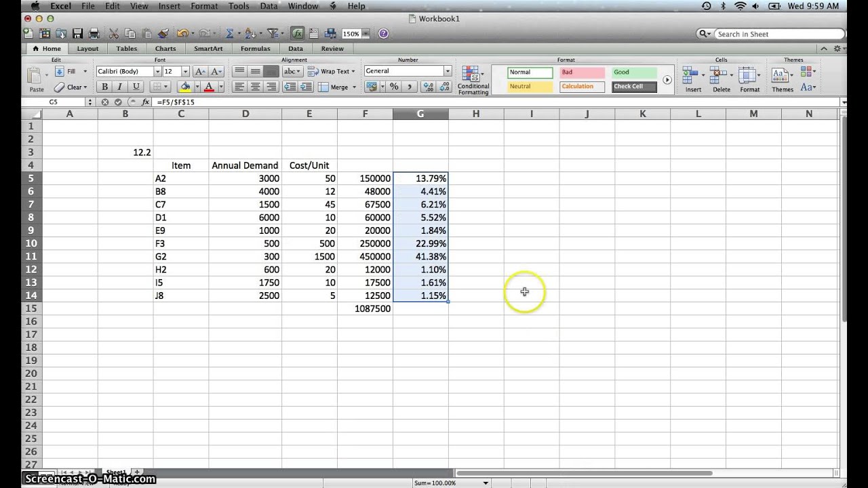This screenshot has width=868, height=488.
Task: Apply Comma Style format
Action: tap(410, 87)
